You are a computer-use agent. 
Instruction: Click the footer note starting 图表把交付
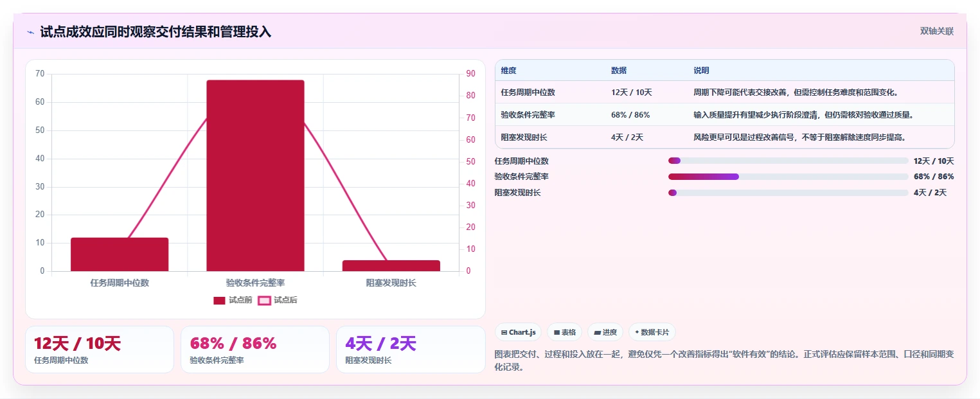click(724, 360)
